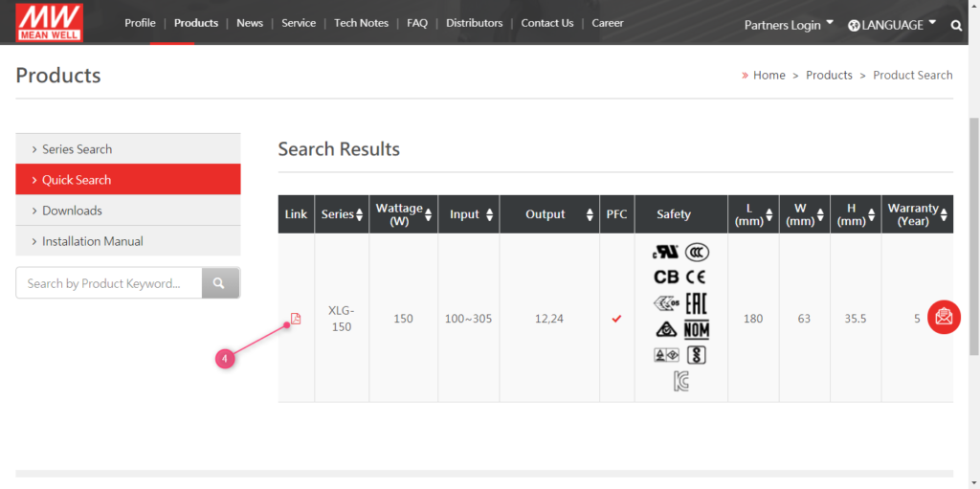Click the 63 width value
This screenshot has width=980, height=489.
804,319
